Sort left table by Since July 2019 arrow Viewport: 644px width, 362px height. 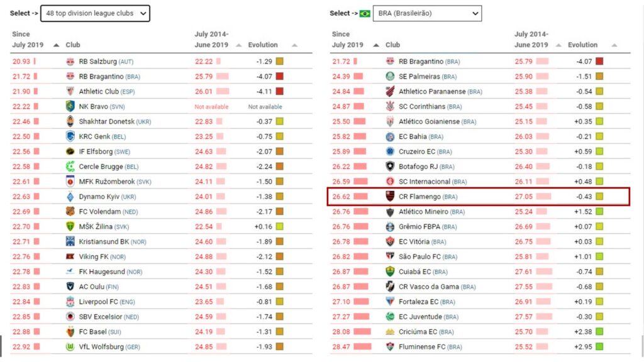[x=57, y=45]
